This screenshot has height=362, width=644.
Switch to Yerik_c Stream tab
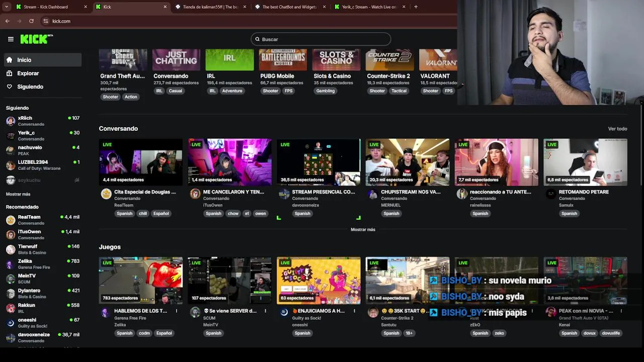click(370, 7)
